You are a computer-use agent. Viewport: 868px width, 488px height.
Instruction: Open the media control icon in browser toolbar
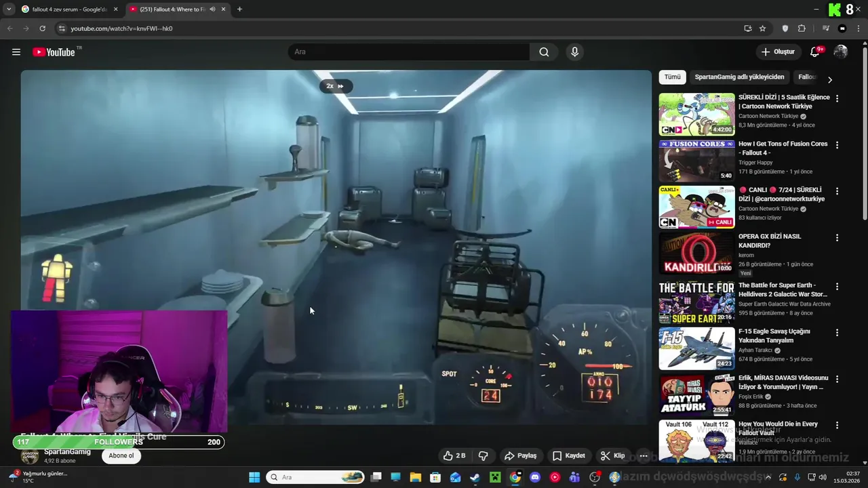click(x=825, y=28)
